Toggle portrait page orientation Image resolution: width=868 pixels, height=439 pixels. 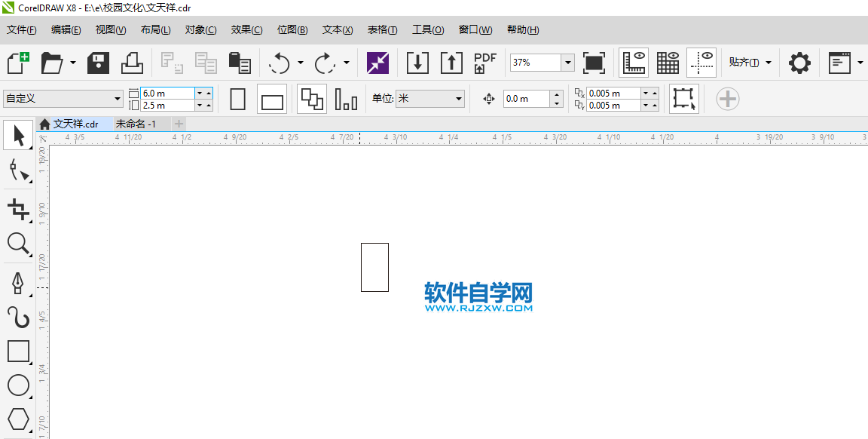coord(237,99)
